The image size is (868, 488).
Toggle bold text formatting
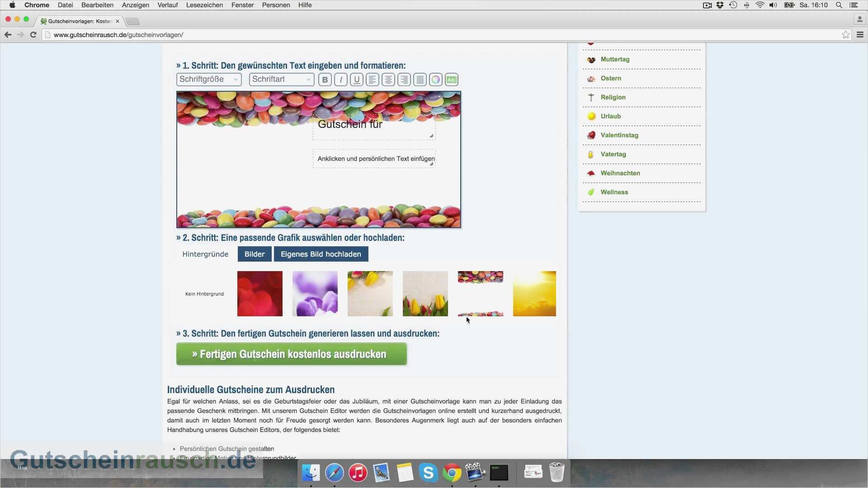point(325,80)
